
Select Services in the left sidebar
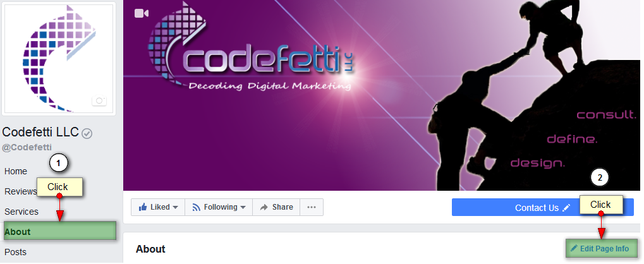click(x=21, y=212)
